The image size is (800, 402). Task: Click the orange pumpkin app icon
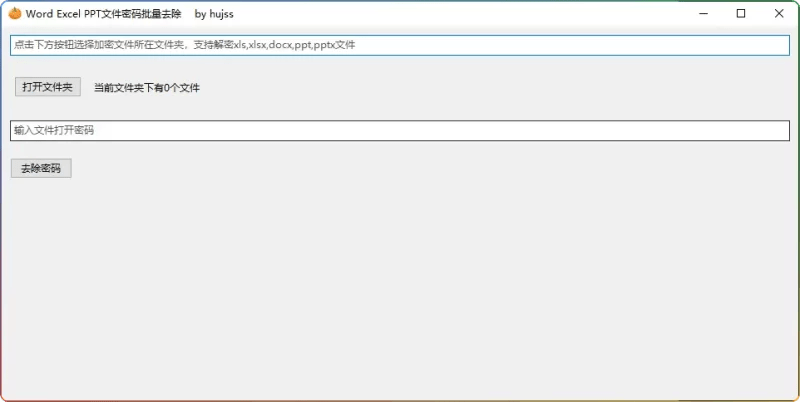[15, 14]
